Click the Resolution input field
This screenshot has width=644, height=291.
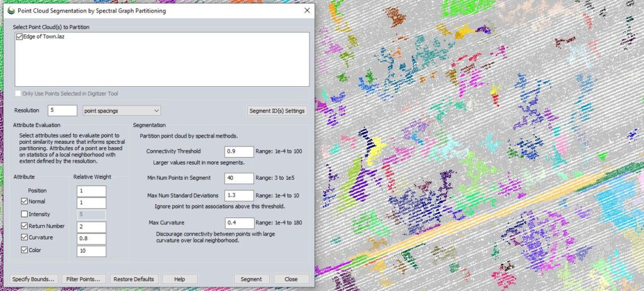62,111
